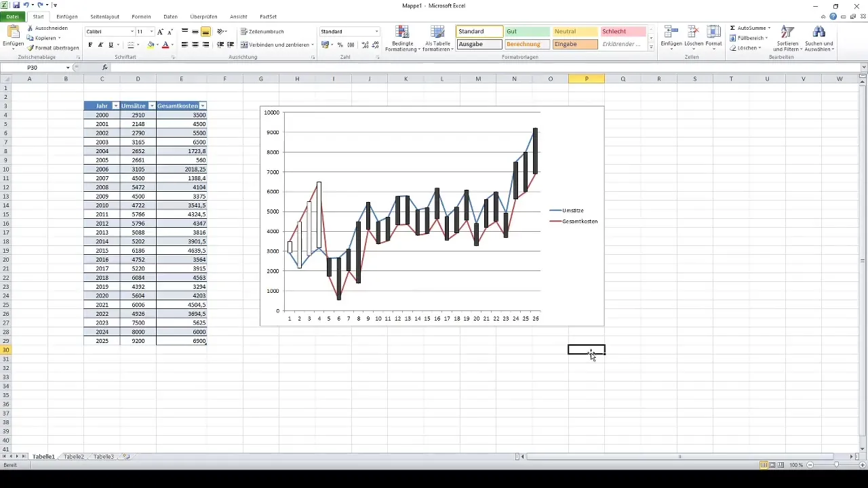This screenshot has width=868, height=488.
Task: Click the red font color A swatch
Action: click(165, 45)
